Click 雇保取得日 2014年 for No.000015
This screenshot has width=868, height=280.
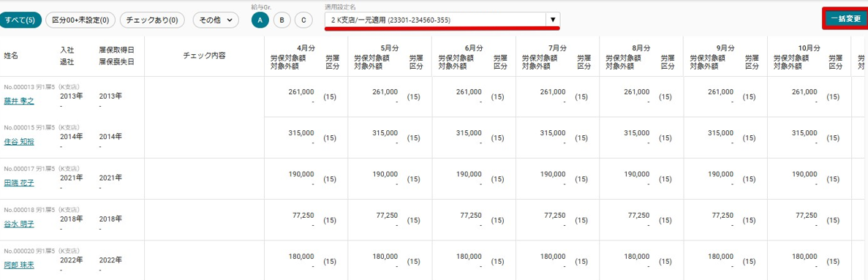click(x=110, y=137)
